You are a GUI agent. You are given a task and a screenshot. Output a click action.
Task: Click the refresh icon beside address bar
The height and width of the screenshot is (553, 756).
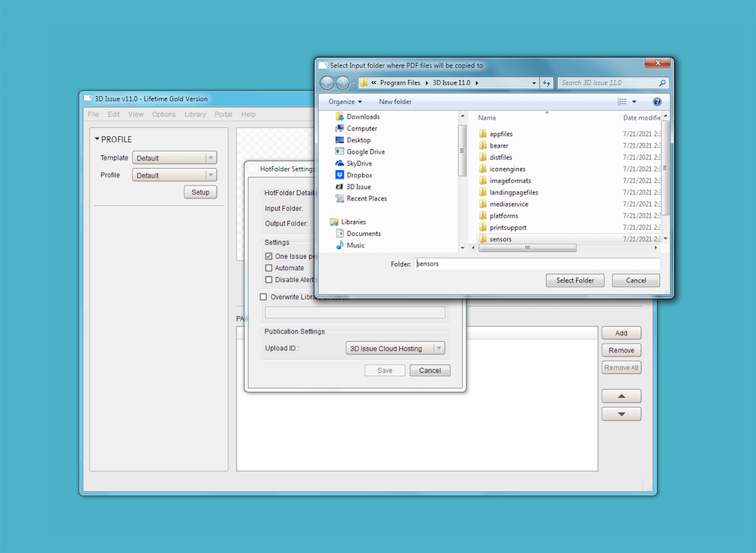point(547,83)
